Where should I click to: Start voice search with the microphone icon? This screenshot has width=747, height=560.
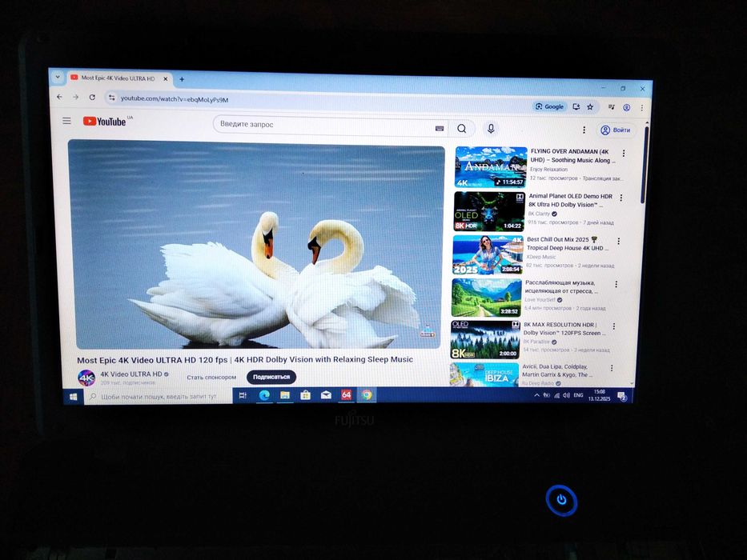tap(491, 129)
